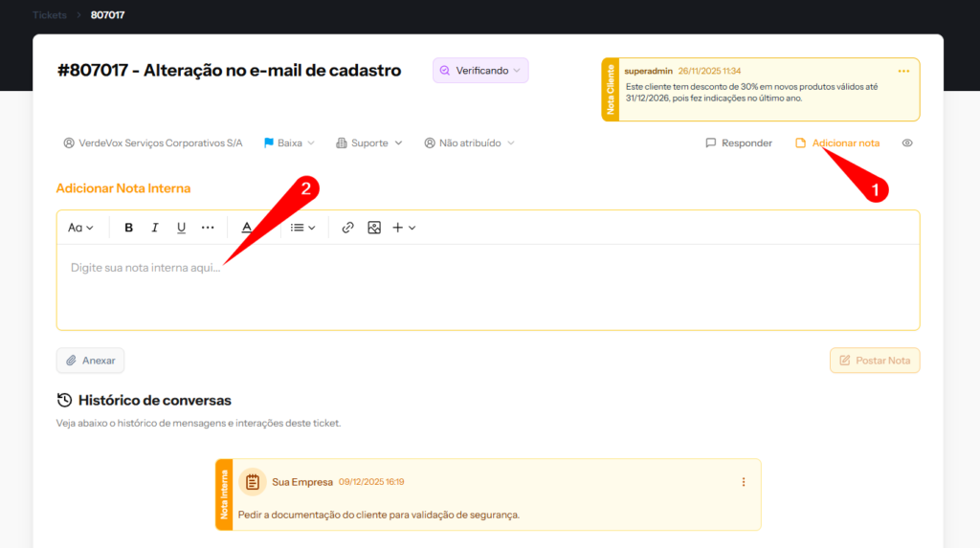
Task: Insert a link in the note
Action: pyautogui.click(x=347, y=228)
